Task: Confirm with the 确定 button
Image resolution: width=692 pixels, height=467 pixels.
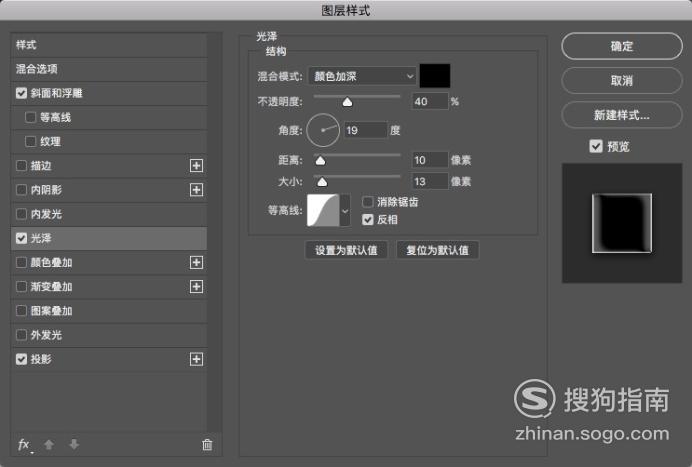Action: click(622, 46)
